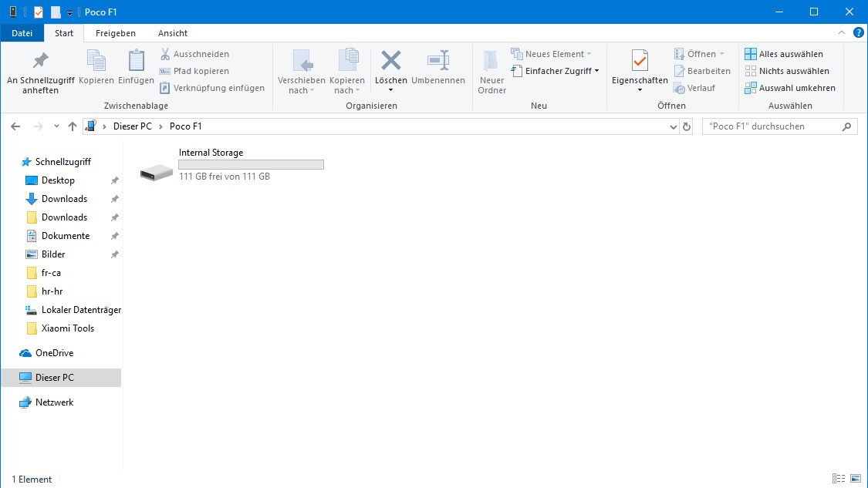Click Nichts auswählen
The image size is (868, 488).
point(787,71)
